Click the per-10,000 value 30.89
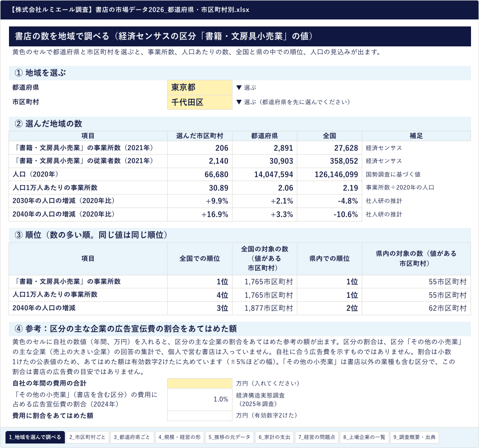Viewport: 479px width, 448px height. pyautogui.click(x=200, y=188)
